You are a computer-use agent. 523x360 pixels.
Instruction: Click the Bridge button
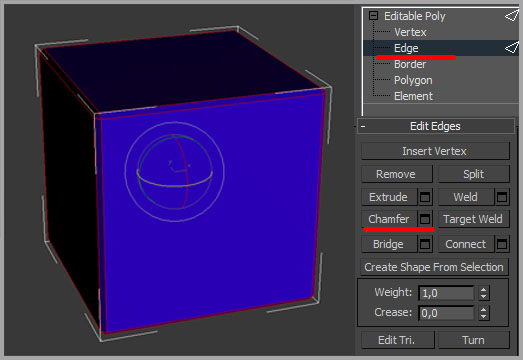click(389, 244)
